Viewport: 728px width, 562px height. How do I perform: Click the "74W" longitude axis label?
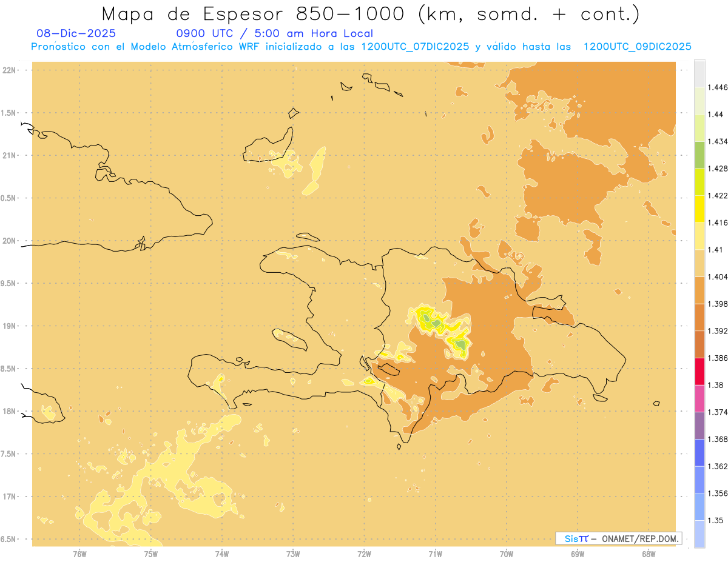tap(222, 554)
